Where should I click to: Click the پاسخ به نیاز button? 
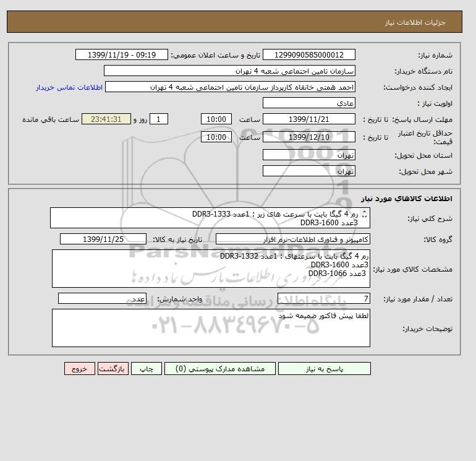[324, 369]
